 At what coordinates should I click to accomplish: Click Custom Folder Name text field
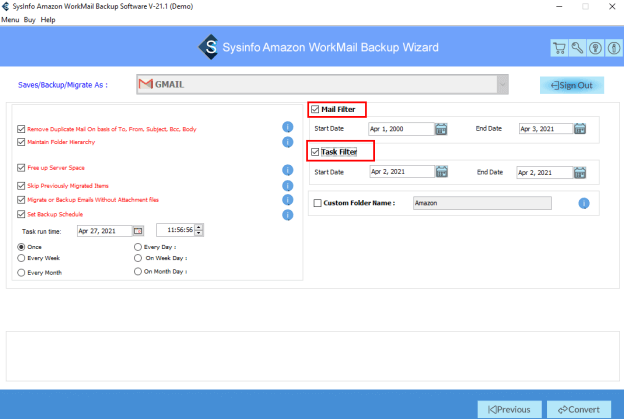(x=482, y=203)
